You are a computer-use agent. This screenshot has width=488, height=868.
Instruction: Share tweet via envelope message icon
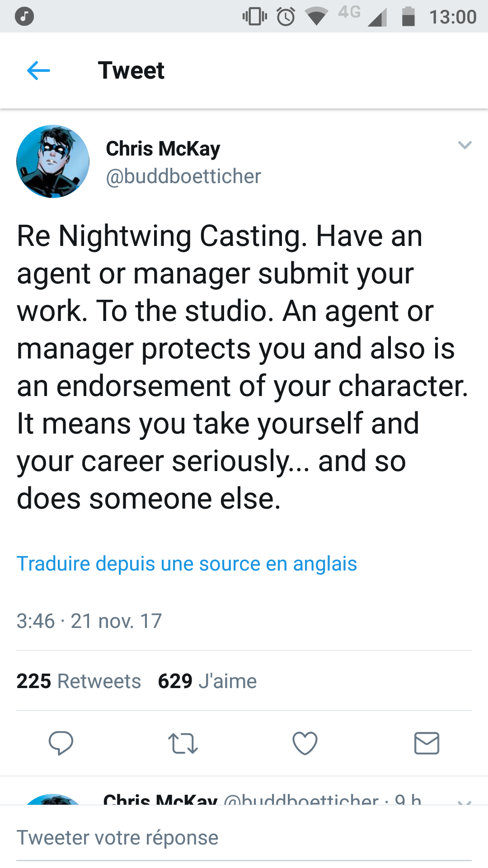pos(427,743)
